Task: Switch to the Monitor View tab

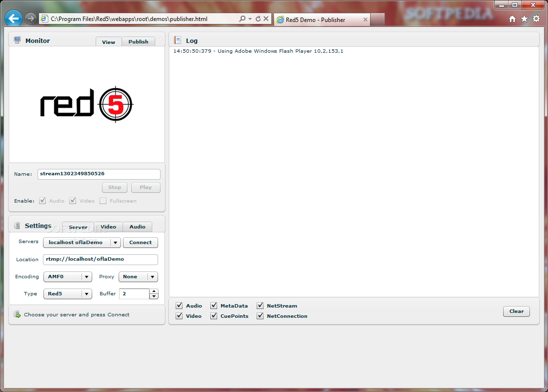Action: coord(109,41)
